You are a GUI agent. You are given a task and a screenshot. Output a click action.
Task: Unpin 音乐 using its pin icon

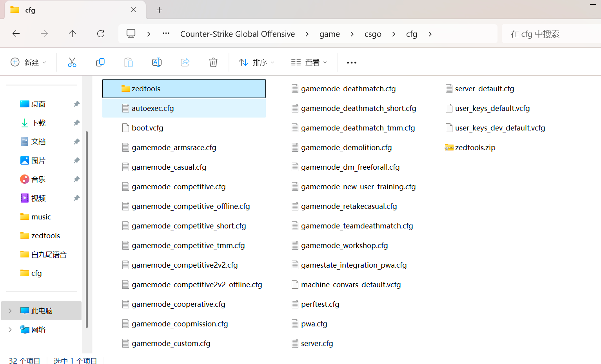tap(76, 179)
